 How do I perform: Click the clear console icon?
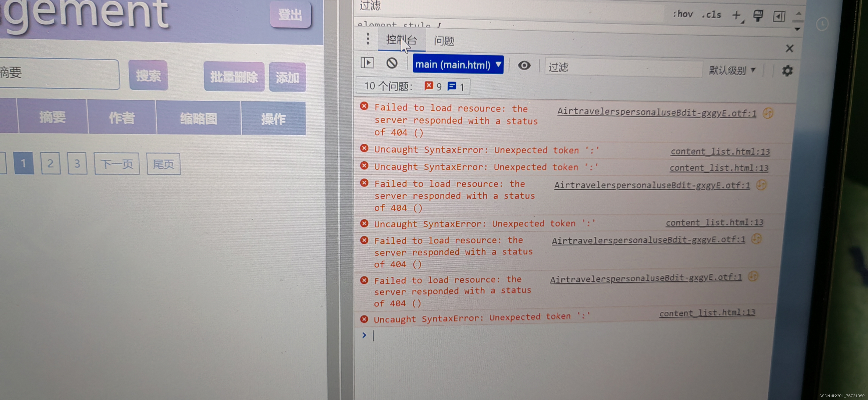click(392, 63)
